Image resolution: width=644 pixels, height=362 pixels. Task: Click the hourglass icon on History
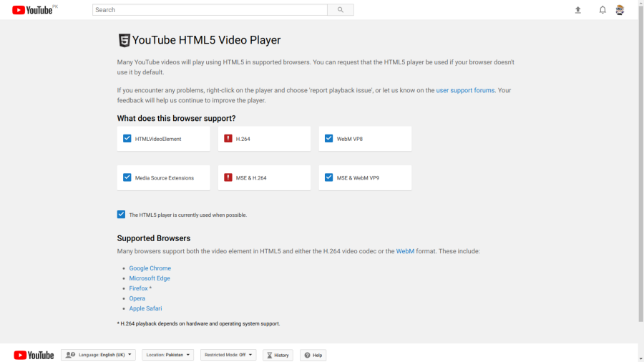coord(270,355)
